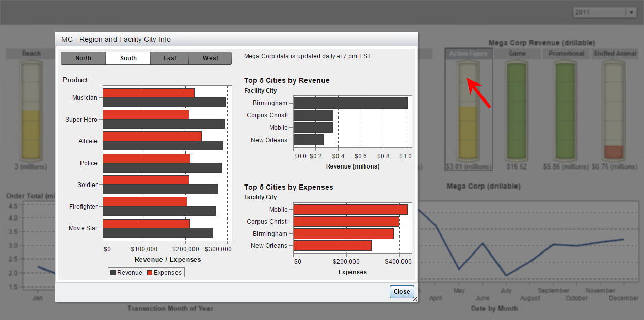Open the East region tab
This screenshot has width=644, height=320.
[x=170, y=58]
